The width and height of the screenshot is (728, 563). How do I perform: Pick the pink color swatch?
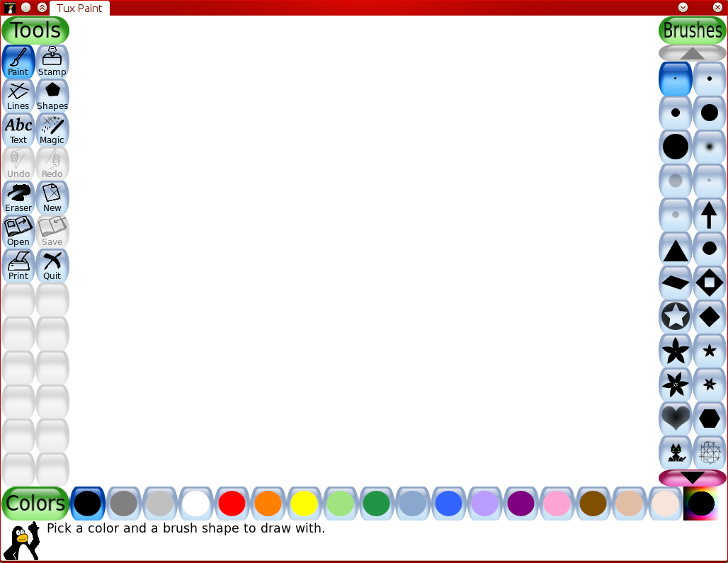pos(557,503)
